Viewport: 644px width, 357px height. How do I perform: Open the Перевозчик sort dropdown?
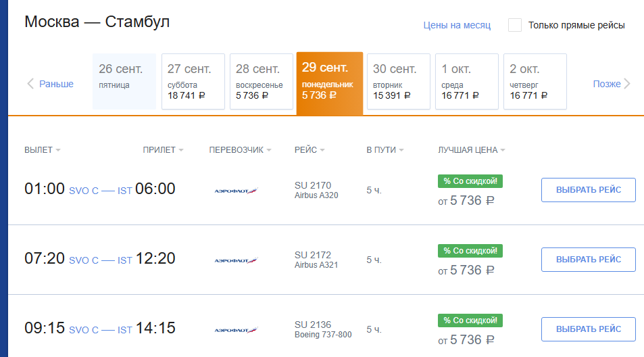[240, 150]
